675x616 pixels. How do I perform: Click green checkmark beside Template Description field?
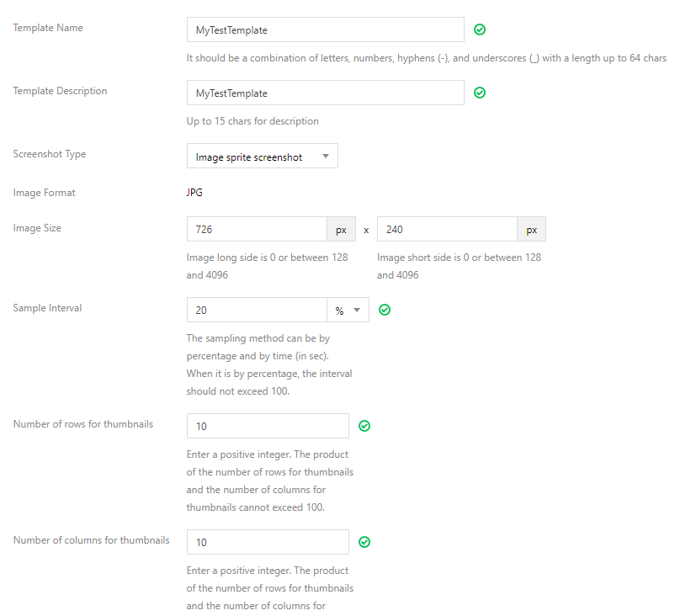click(480, 93)
